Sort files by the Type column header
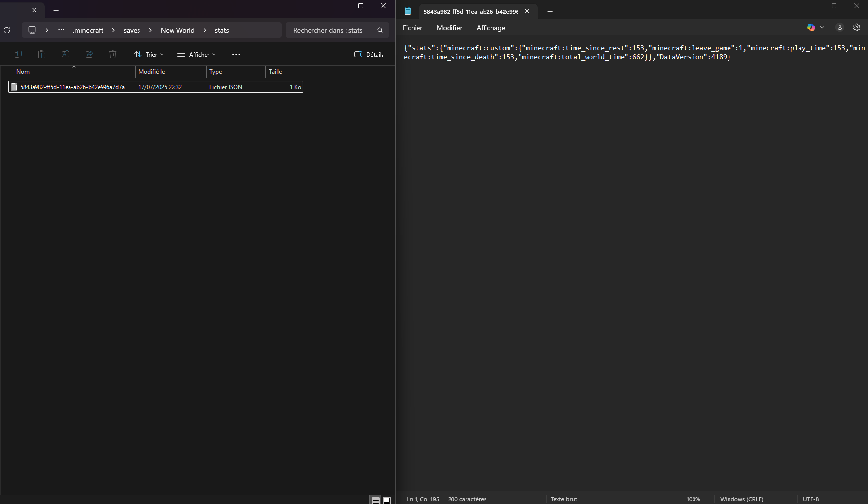Image resolution: width=868 pixels, height=504 pixels. pos(236,72)
